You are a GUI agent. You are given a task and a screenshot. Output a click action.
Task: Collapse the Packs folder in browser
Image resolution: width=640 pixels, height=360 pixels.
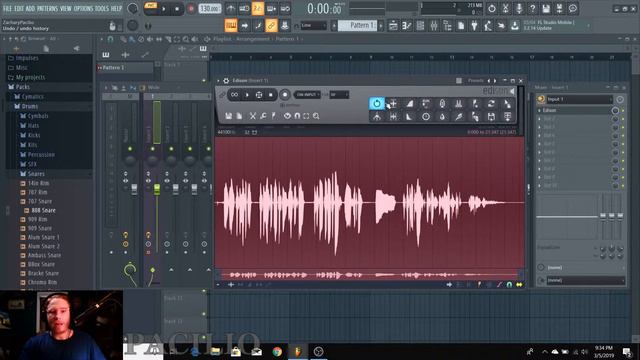coord(19,87)
